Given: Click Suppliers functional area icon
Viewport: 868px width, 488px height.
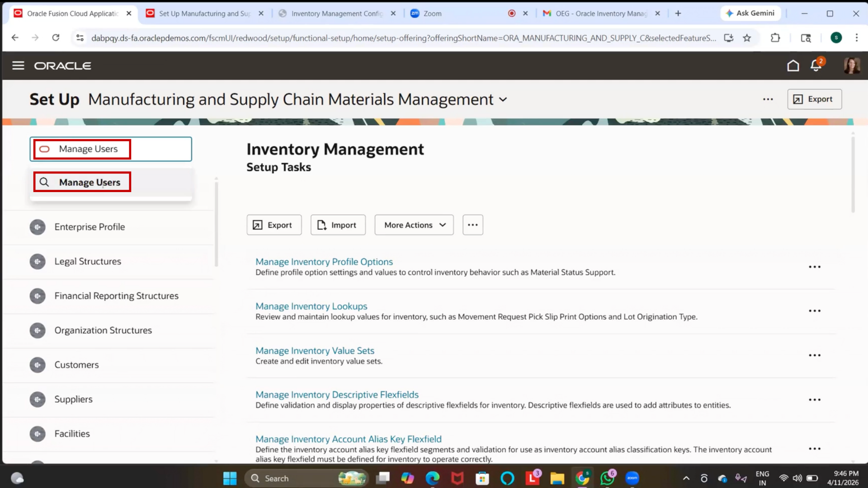Looking at the screenshot, I should [x=38, y=399].
